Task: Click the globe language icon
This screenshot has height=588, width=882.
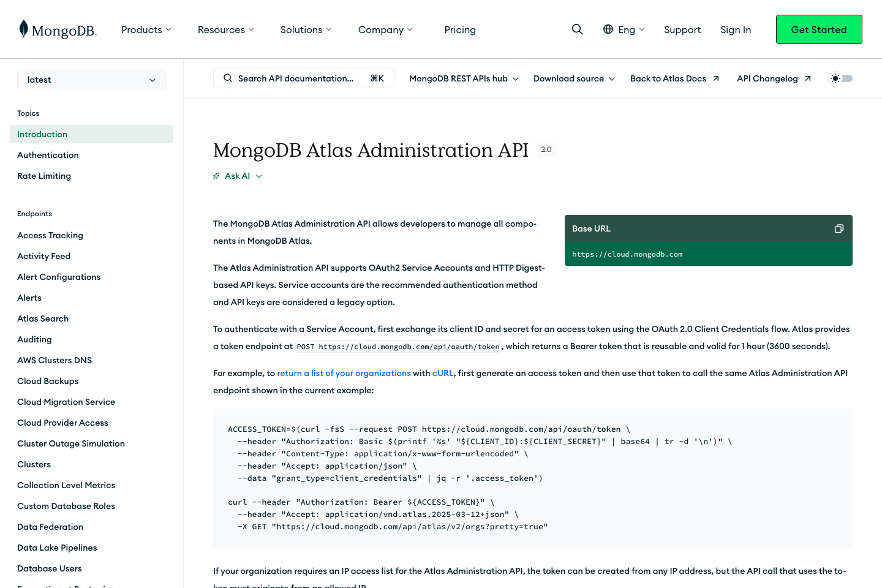Action: tap(608, 29)
